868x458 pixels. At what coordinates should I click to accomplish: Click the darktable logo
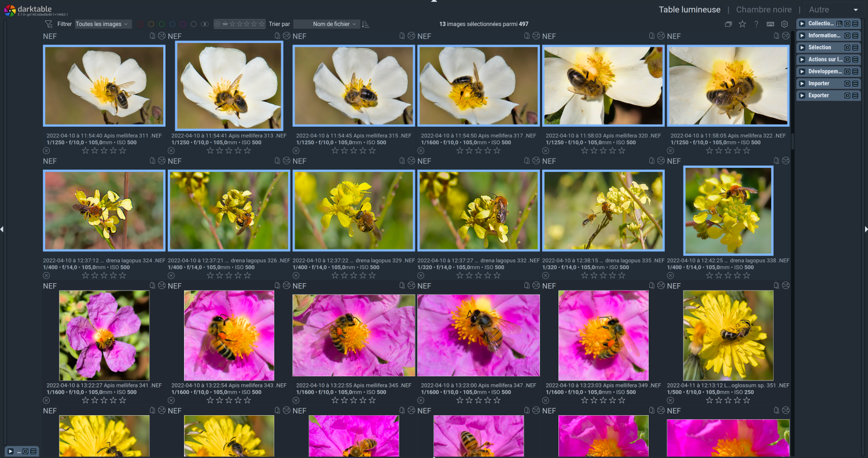(10, 10)
